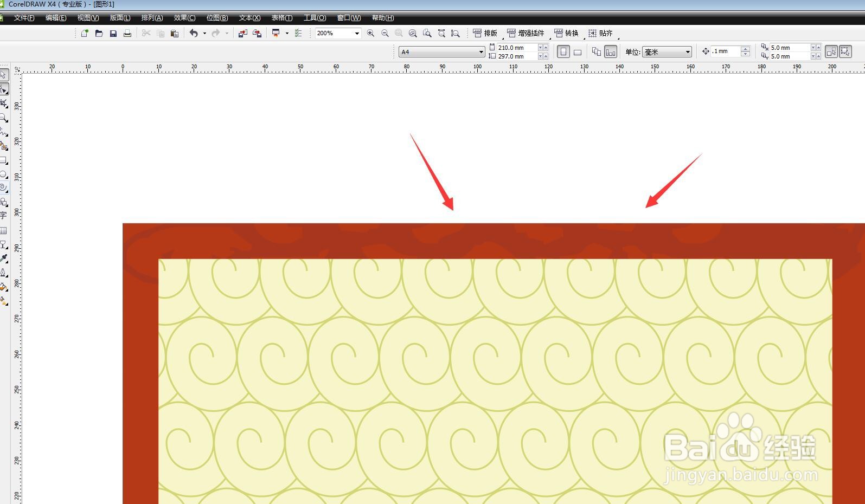Open the 文件(F) menu
This screenshot has height=504, width=865.
24,18
